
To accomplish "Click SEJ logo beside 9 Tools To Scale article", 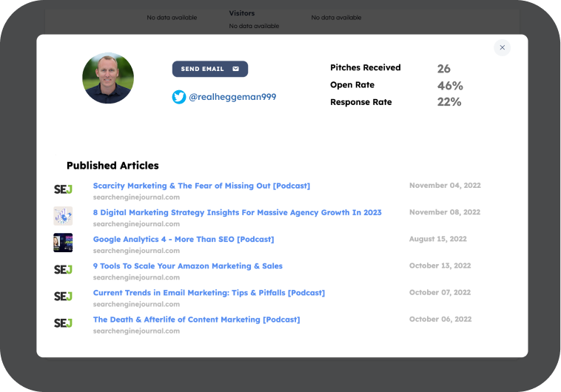I will (63, 269).
